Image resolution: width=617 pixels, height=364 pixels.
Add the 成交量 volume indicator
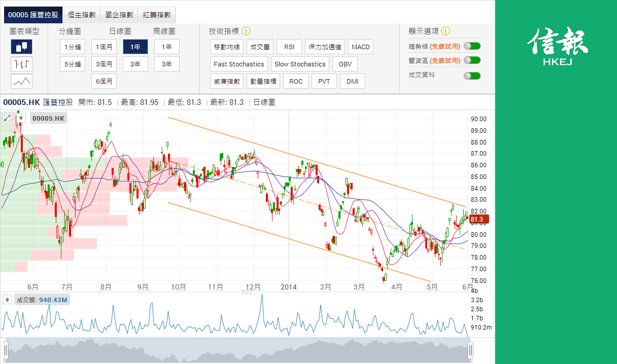click(260, 47)
